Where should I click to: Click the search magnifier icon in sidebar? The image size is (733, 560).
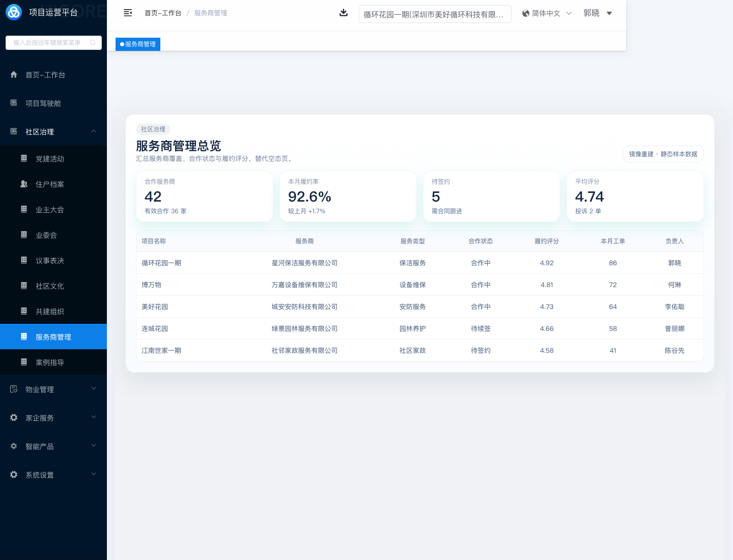click(x=93, y=43)
